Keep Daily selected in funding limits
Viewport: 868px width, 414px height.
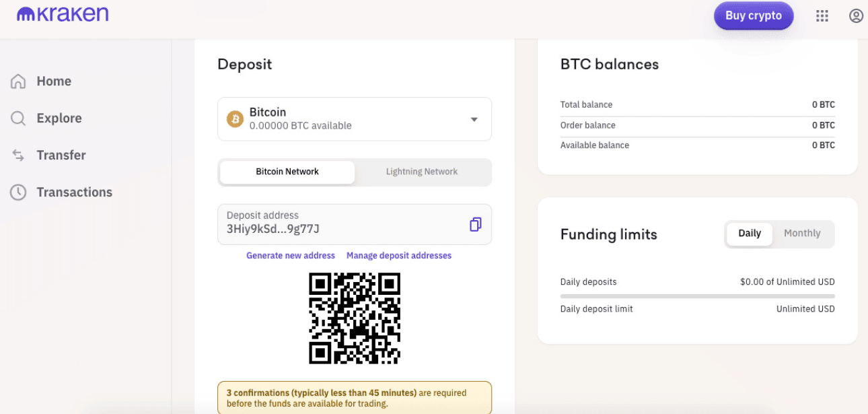[x=749, y=233]
